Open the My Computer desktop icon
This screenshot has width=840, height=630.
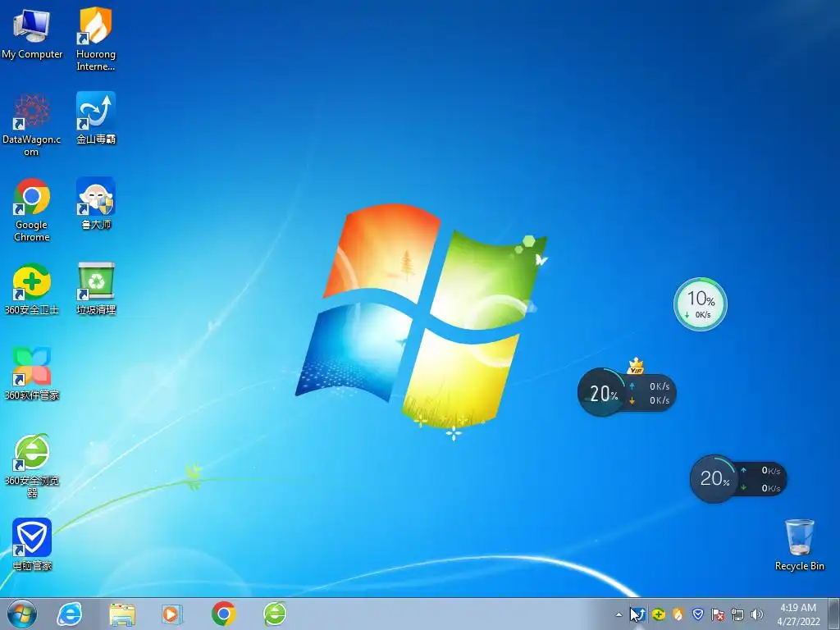(x=32, y=33)
